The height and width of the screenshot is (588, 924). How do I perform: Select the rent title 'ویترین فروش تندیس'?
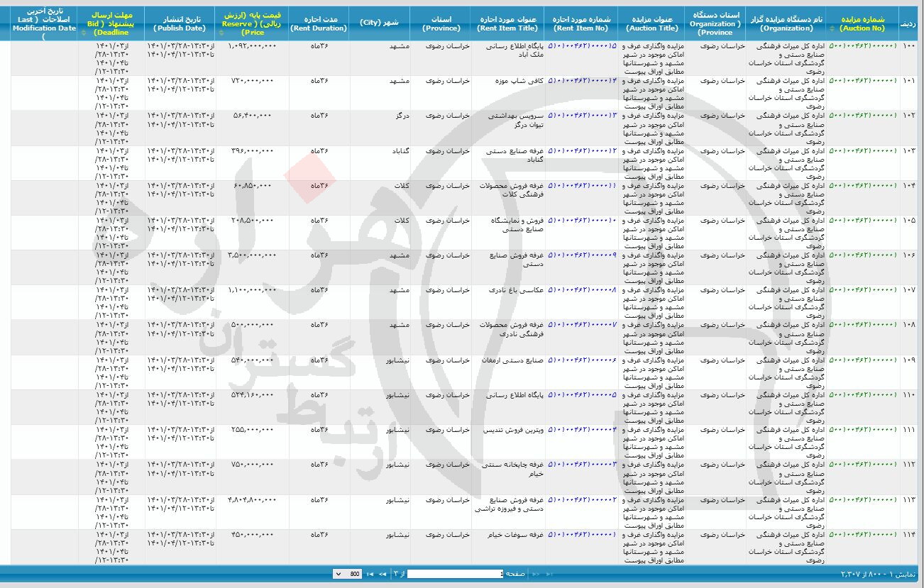click(x=513, y=430)
